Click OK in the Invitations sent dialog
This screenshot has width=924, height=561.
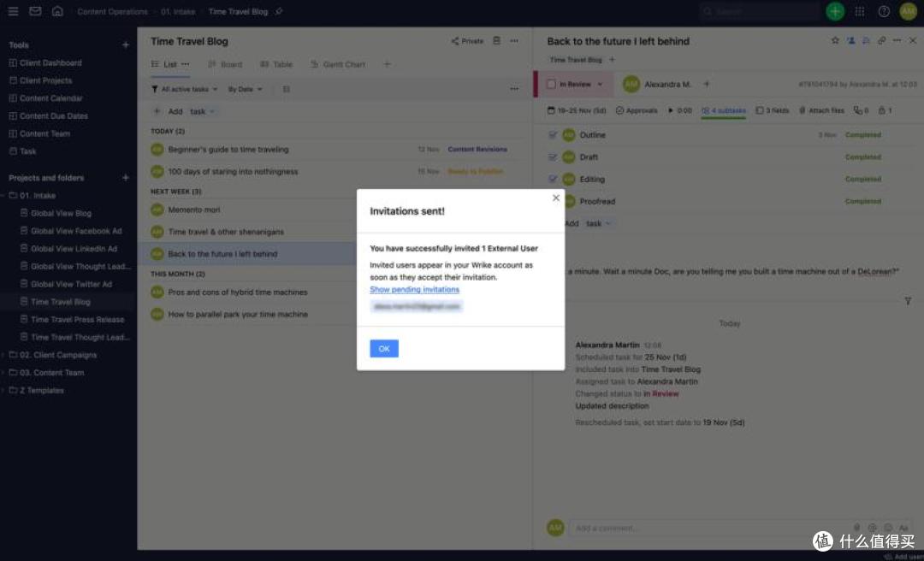pos(384,348)
